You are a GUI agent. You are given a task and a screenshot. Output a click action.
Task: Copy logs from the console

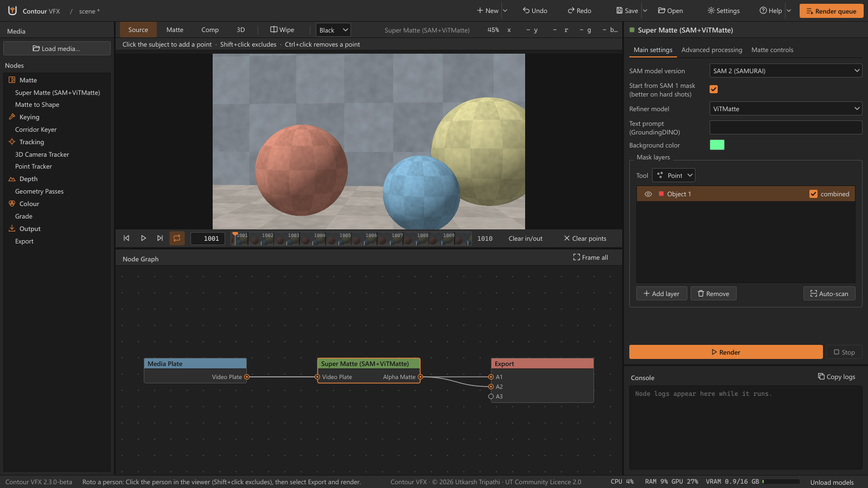point(837,377)
